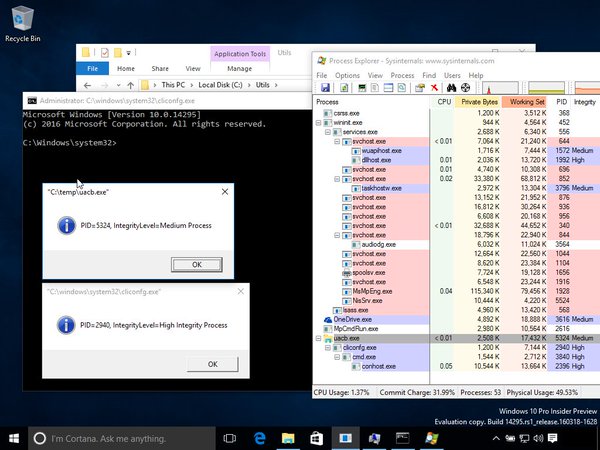Toggle the Show Lower Pane toolbar icon

tap(388, 88)
